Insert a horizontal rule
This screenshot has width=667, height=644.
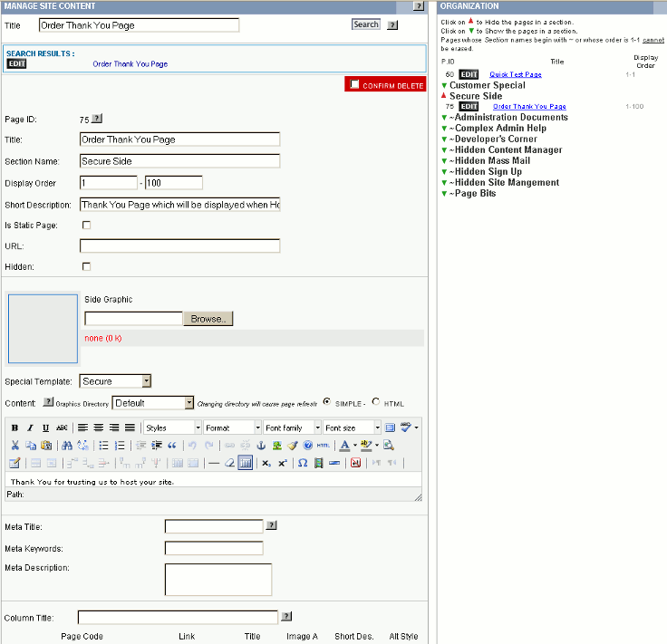(x=214, y=463)
